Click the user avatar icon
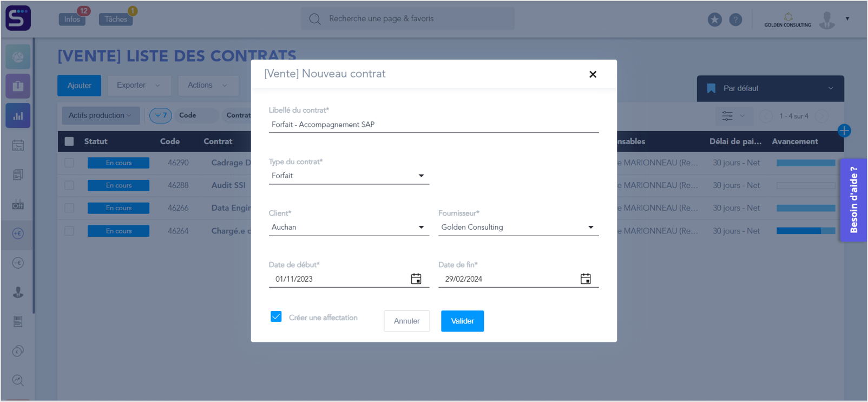 827,20
